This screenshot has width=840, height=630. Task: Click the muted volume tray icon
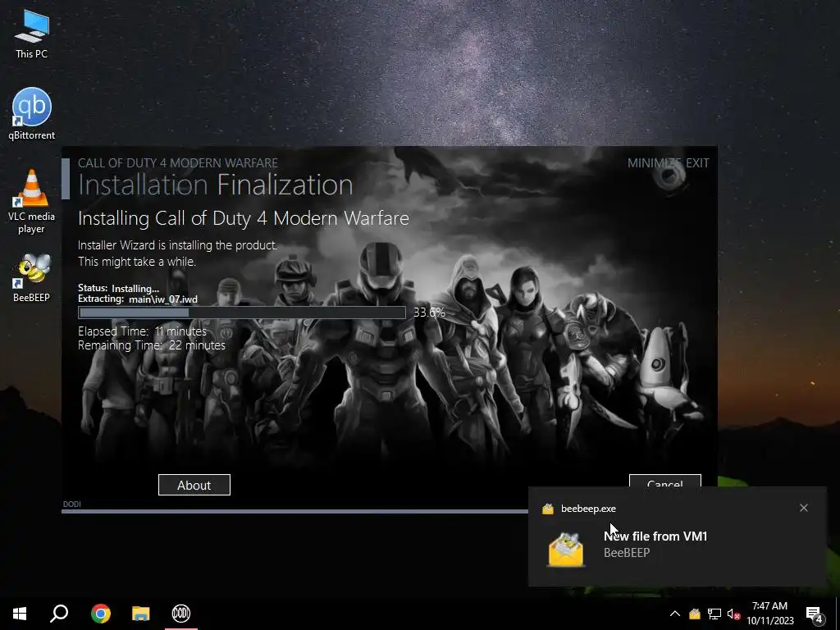click(x=733, y=614)
